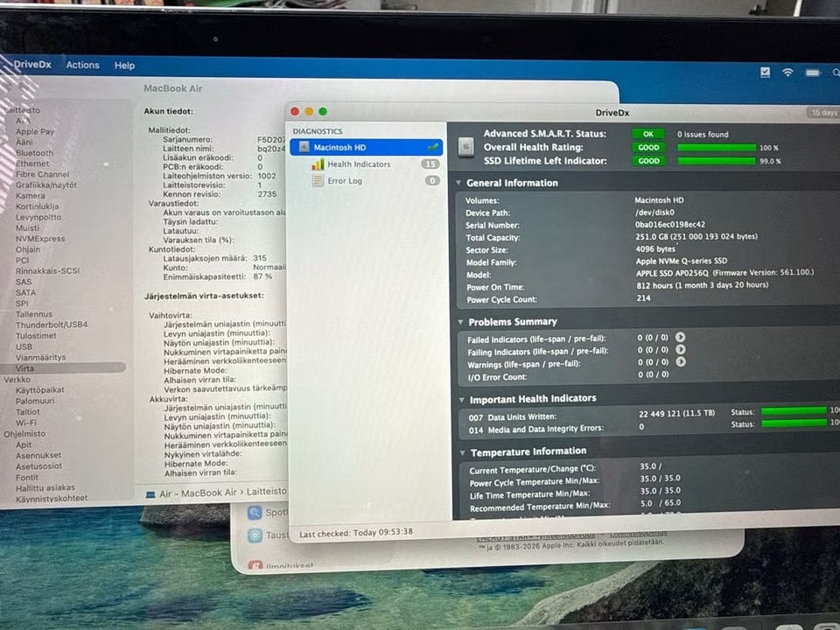The image size is (840, 630).
Task: Collapse the Important Health Indicators section
Action: click(461, 400)
